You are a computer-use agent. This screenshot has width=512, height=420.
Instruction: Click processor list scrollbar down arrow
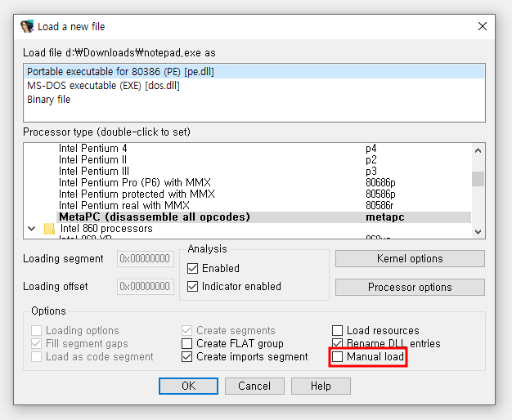[x=478, y=232]
